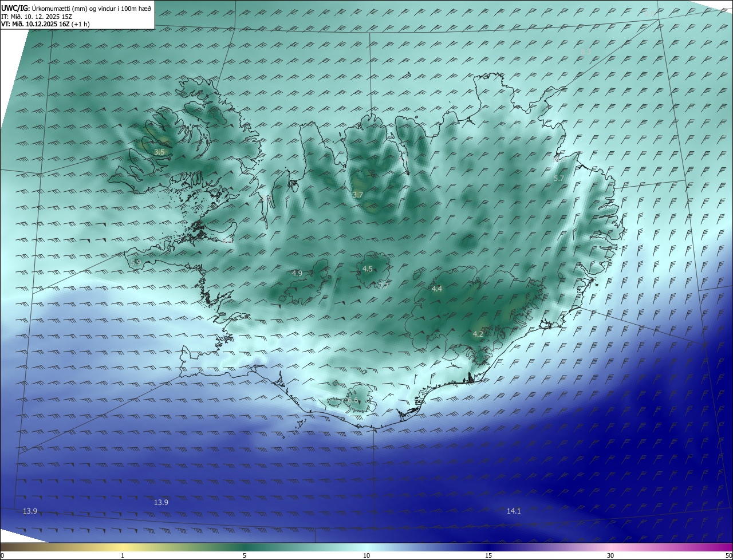Click the 5.7 value label on the map
The image size is (733, 560).
click(559, 179)
